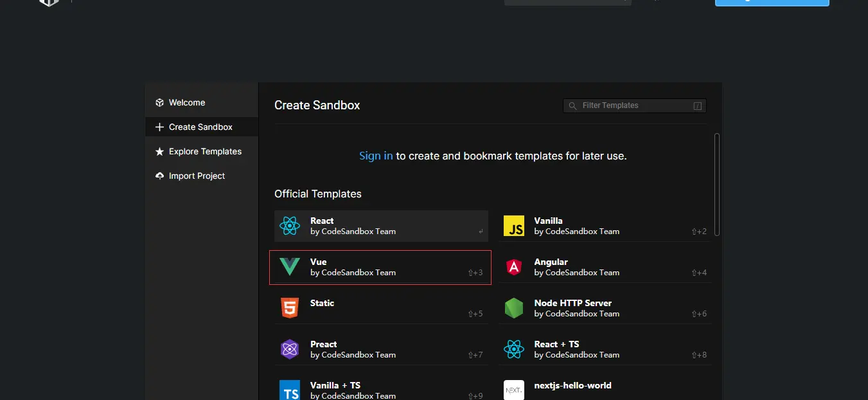Click the React + TS atom icon
Image resolution: width=868 pixels, height=400 pixels.
pyautogui.click(x=514, y=349)
